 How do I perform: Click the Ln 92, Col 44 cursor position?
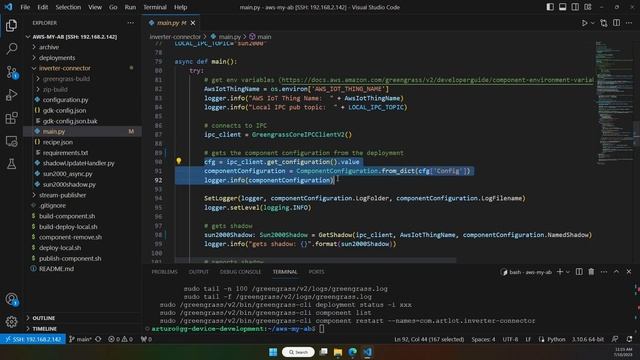click(x=429, y=339)
